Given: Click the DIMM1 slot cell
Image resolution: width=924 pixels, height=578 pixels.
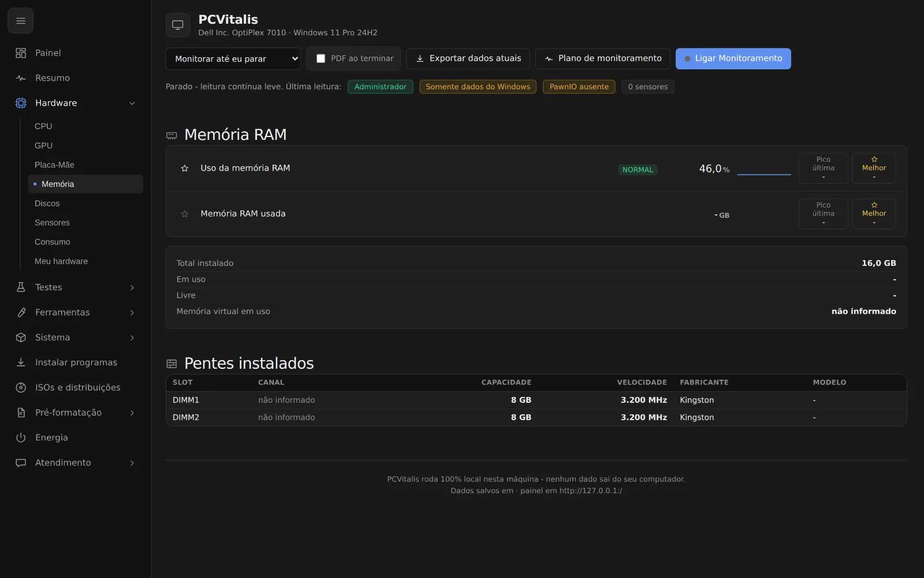Looking at the screenshot, I should click(x=186, y=400).
